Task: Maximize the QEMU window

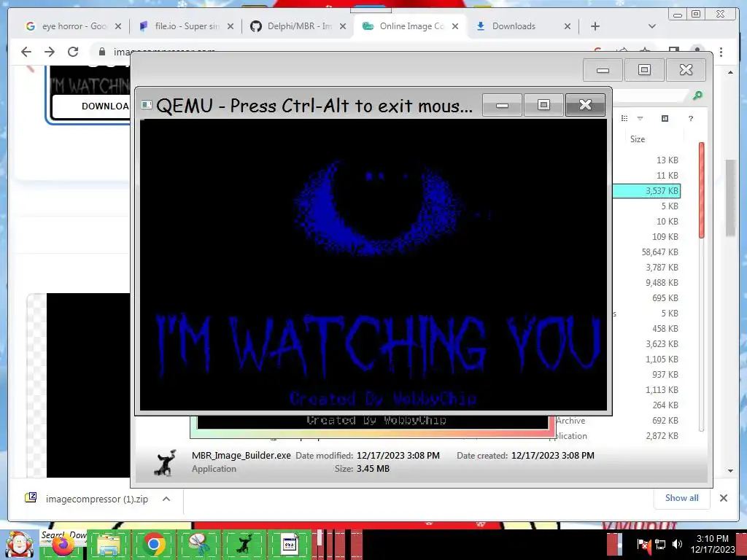Action: pos(543,105)
